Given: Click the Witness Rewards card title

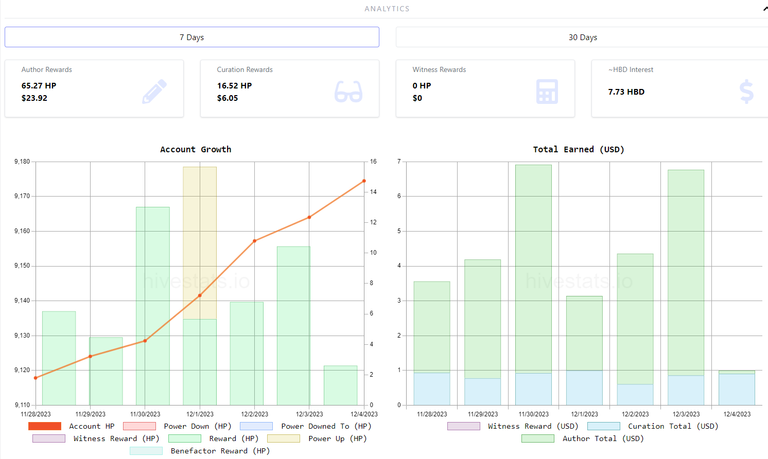Looking at the screenshot, I should 439,70.
